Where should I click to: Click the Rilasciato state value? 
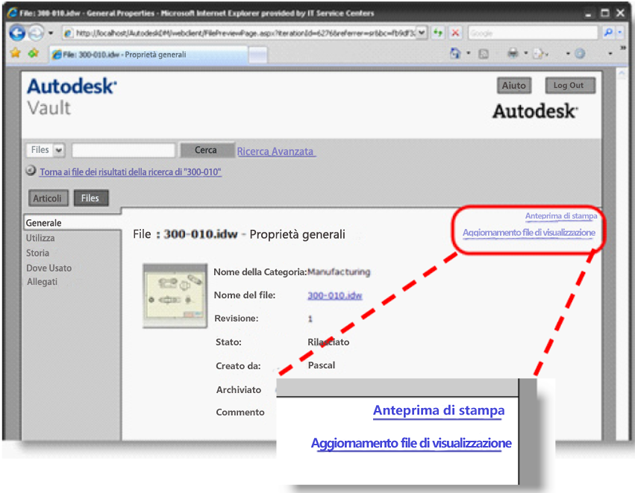tap(328, 342)
